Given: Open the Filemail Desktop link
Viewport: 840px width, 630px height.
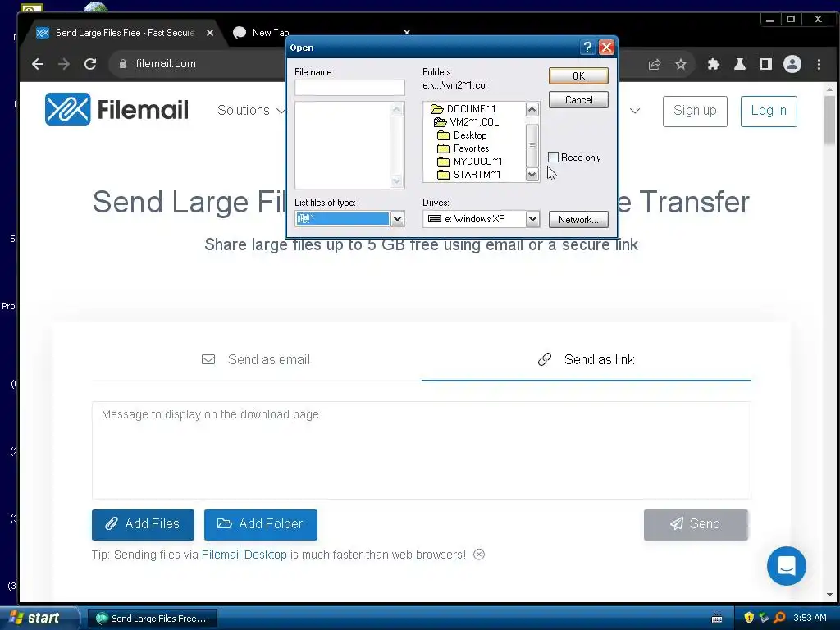Looking at the screenshot, I should tap(244, 555).
